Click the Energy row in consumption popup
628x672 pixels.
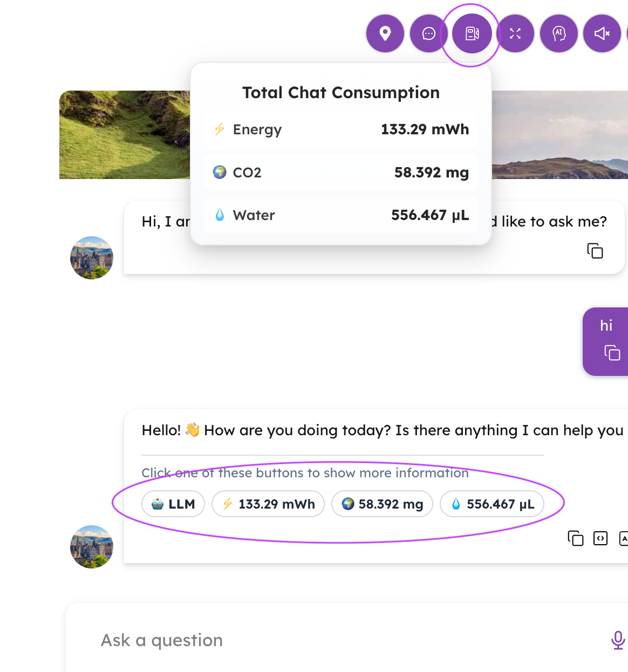pyautogui.click(x=341, y=129)
